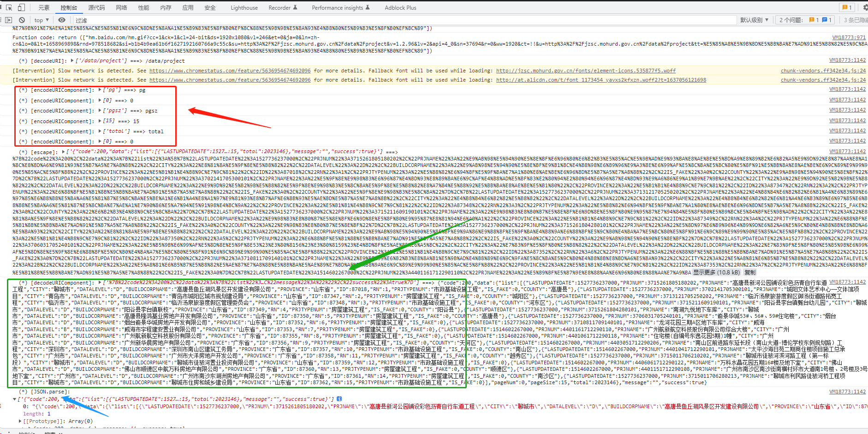The width and height of the screenshot is (868, 434).
Task: Expand the ['pgsz'] array entry
Action: point(100,110)
